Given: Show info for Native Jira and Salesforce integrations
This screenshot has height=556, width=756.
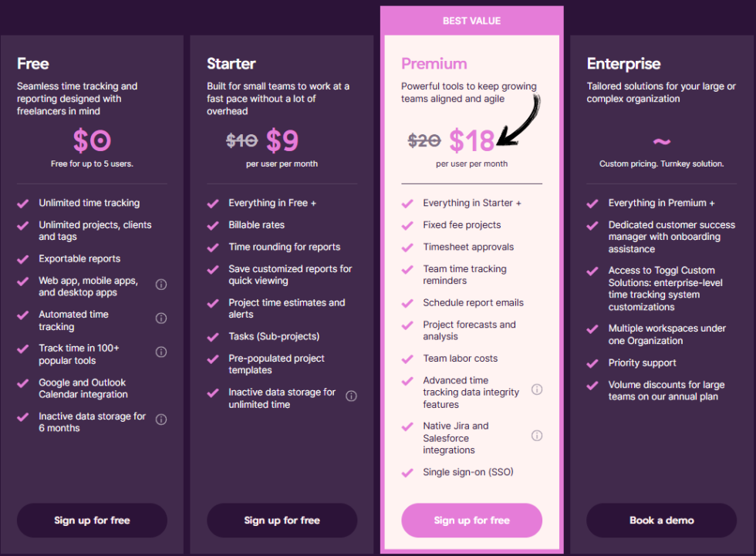Looking at the screenshot, I should tap(537, 436).
